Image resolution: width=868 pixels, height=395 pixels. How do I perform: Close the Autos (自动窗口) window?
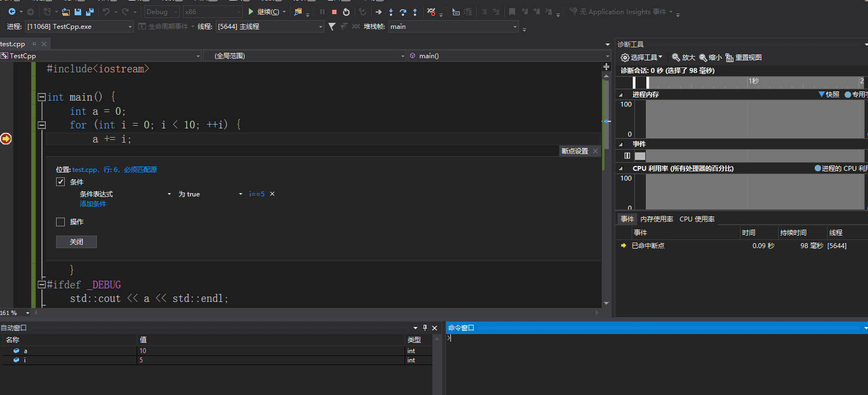point(435,328)
